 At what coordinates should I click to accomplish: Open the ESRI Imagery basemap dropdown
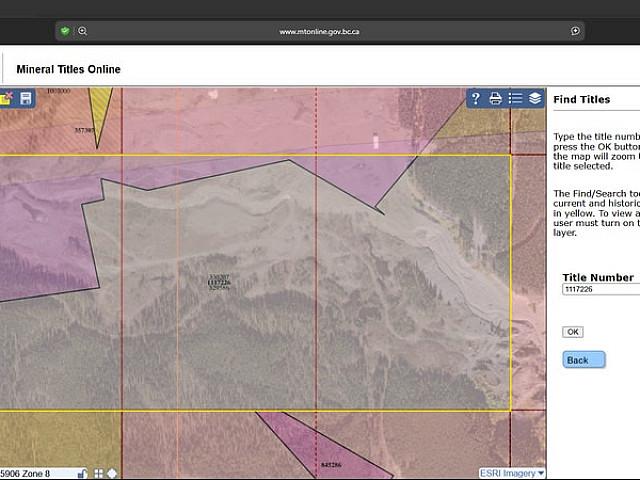click(512, 473)
